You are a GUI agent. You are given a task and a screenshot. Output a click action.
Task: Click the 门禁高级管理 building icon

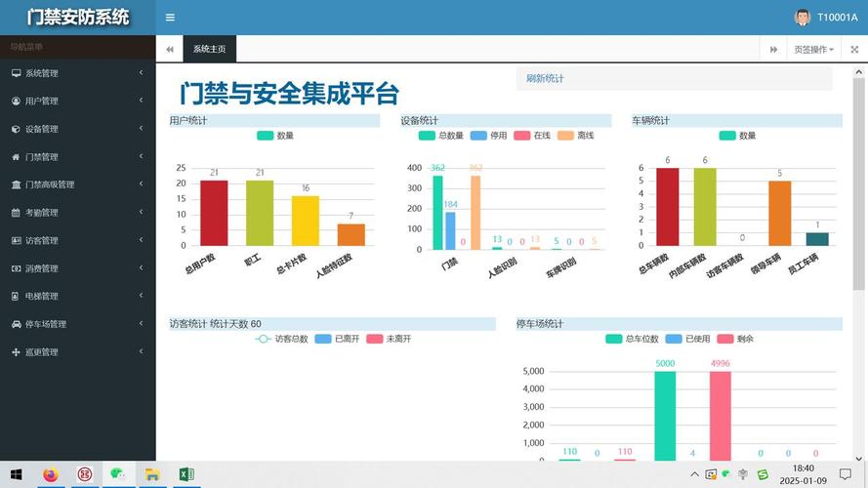click(16, 184)
